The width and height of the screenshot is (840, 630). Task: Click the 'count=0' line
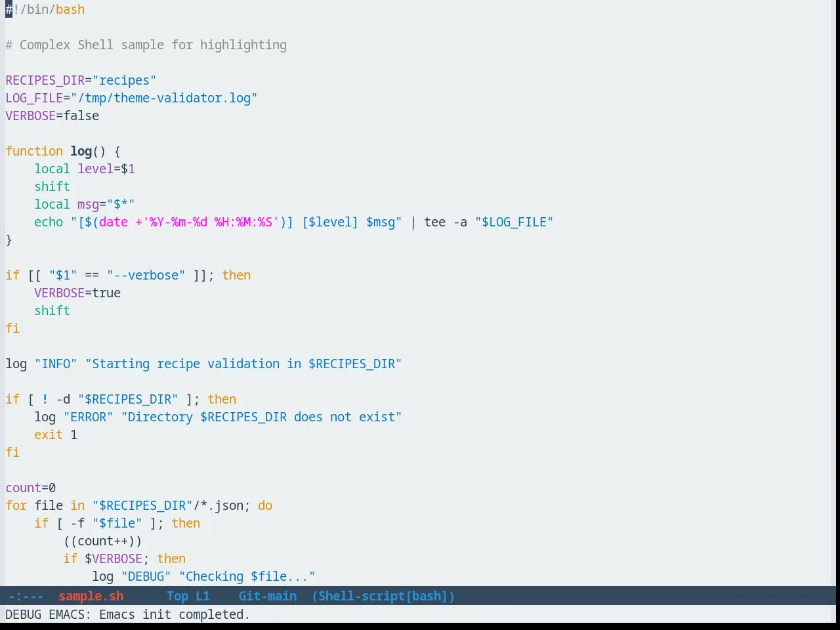[x=31, y=488]
